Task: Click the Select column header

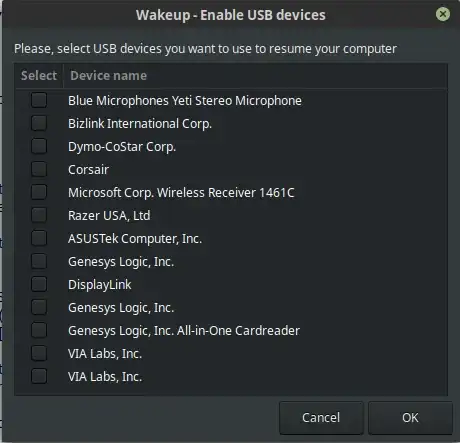Action: tap(39, 76)
